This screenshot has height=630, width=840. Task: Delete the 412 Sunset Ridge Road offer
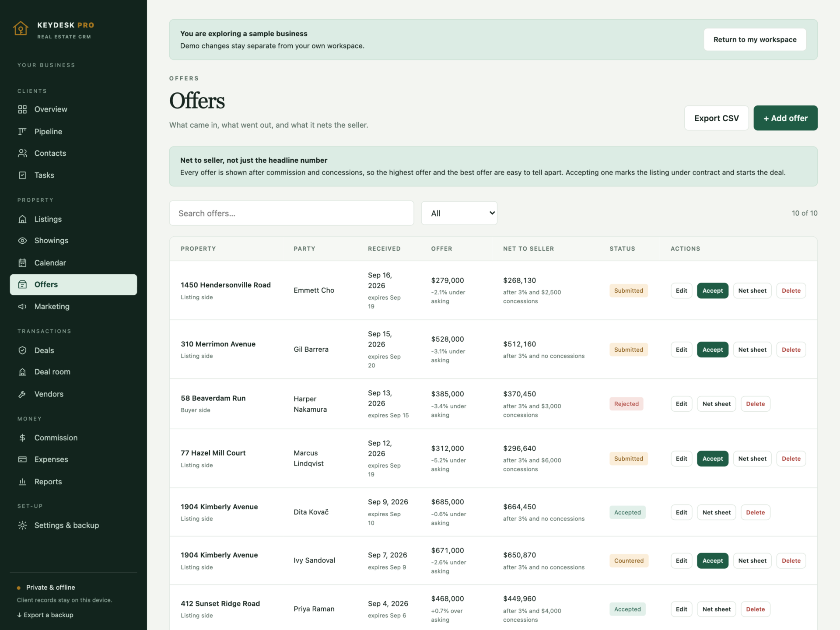(755, 609)
